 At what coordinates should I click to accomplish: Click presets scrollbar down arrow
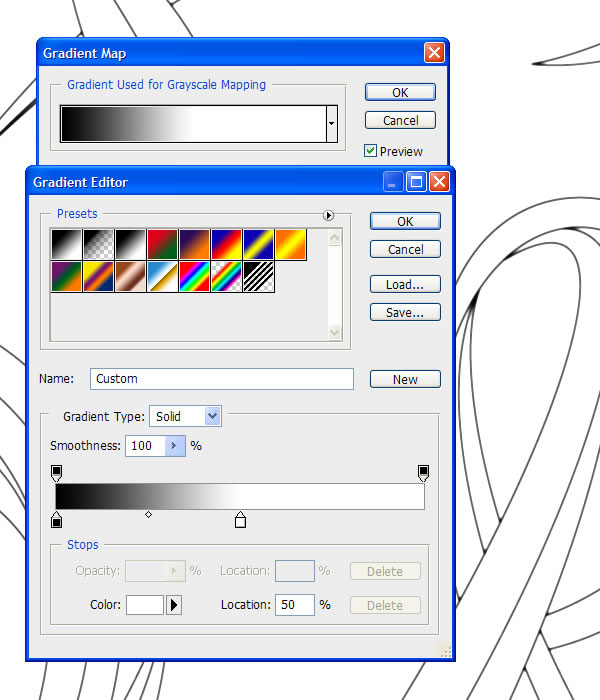coord(334,332)
